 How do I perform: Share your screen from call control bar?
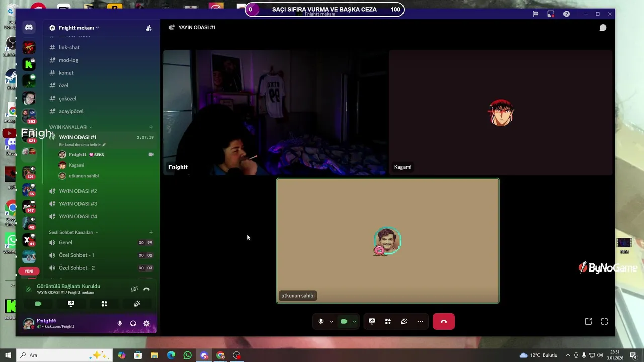click(x=372, y=322)
